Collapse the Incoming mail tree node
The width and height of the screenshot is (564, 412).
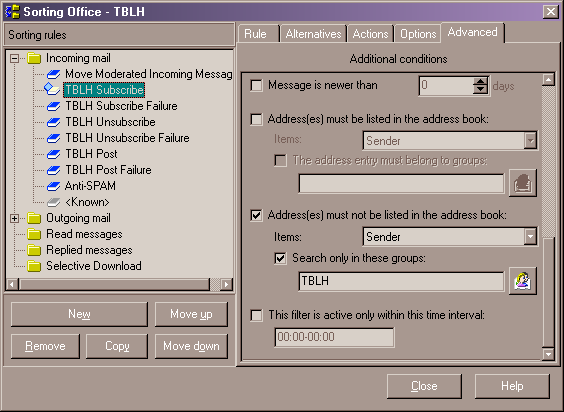point(14,58)
